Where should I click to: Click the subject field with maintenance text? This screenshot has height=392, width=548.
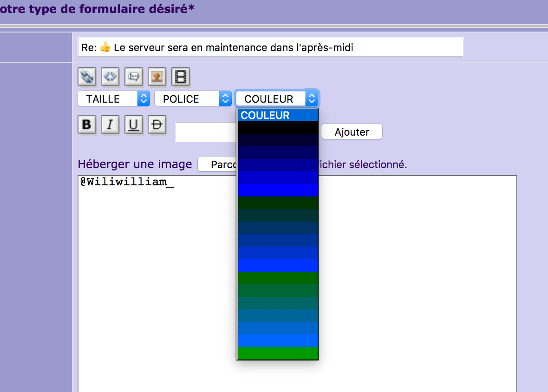[x=270, y=47]
